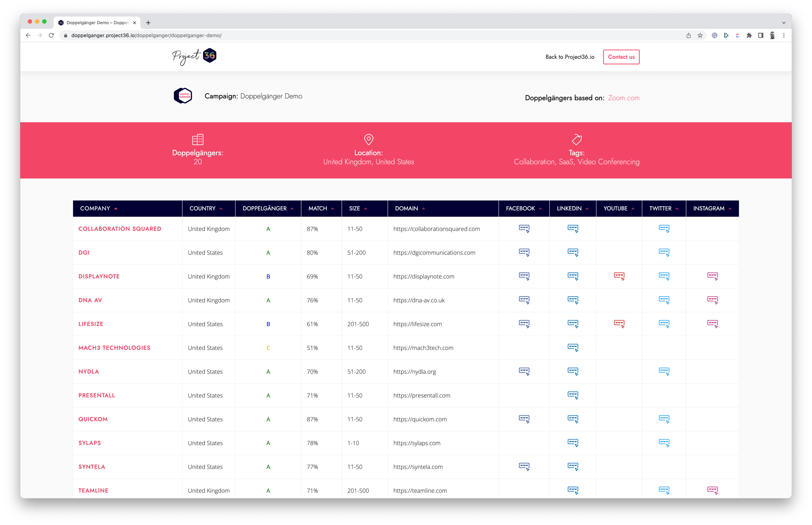
Task: Sort table by Facebook column
Action: [x=524, y=208]
